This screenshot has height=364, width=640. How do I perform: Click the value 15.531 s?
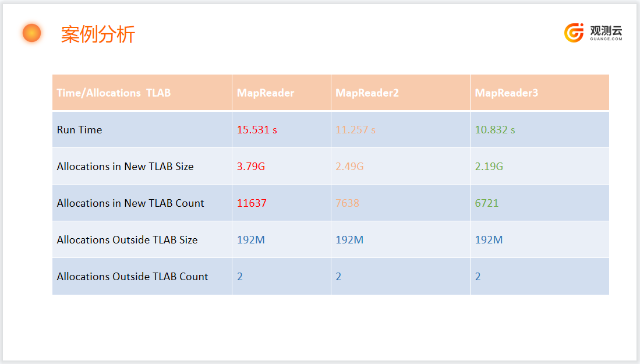[257, 130]
